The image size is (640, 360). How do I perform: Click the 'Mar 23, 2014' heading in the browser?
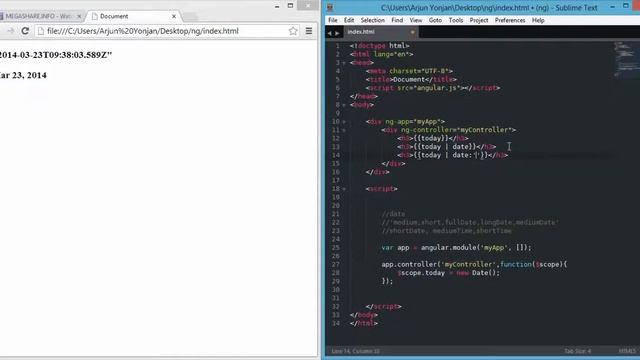(x=23, y=75)
